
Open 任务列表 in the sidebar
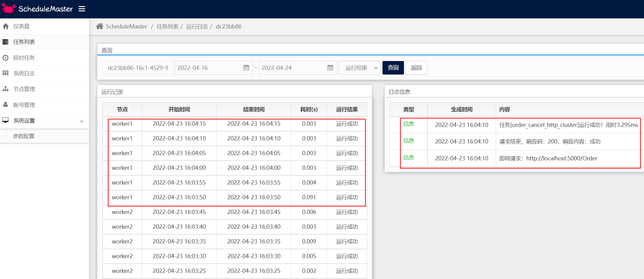[x=44, y=42]
